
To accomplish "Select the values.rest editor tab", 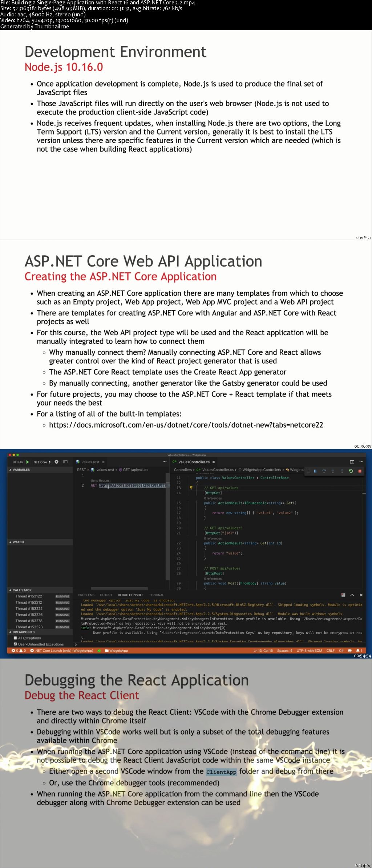I will click(90, 462).
